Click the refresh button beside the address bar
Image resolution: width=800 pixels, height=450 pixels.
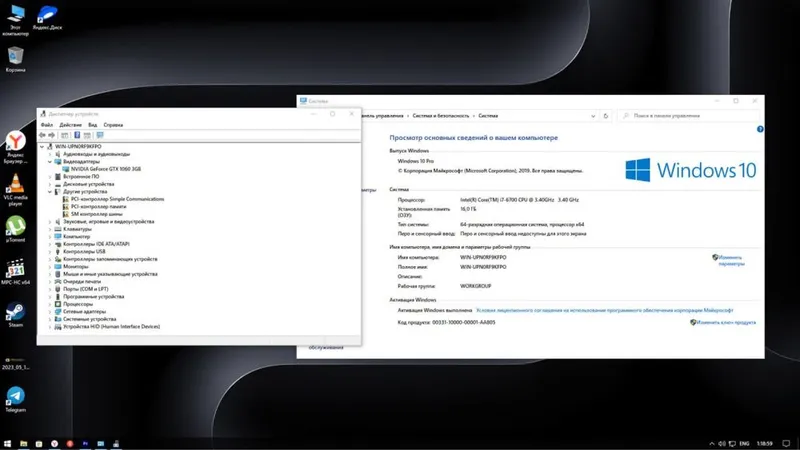click(606, 116)
